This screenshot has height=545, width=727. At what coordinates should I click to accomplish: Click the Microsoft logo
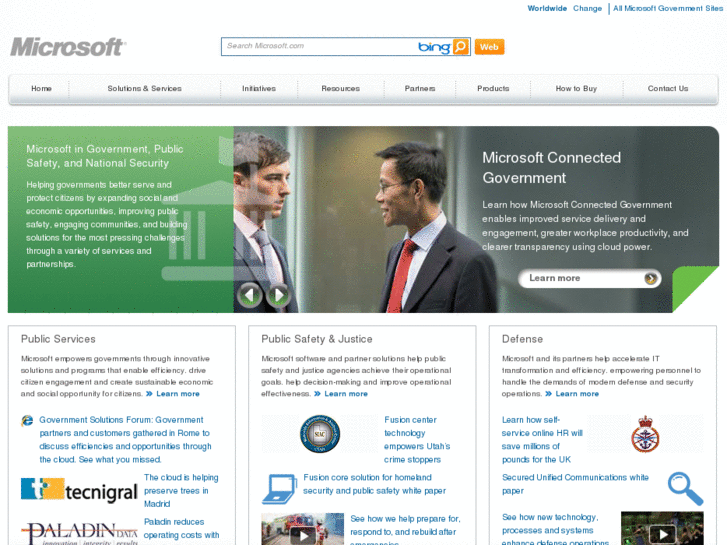(x=68, y=47)
